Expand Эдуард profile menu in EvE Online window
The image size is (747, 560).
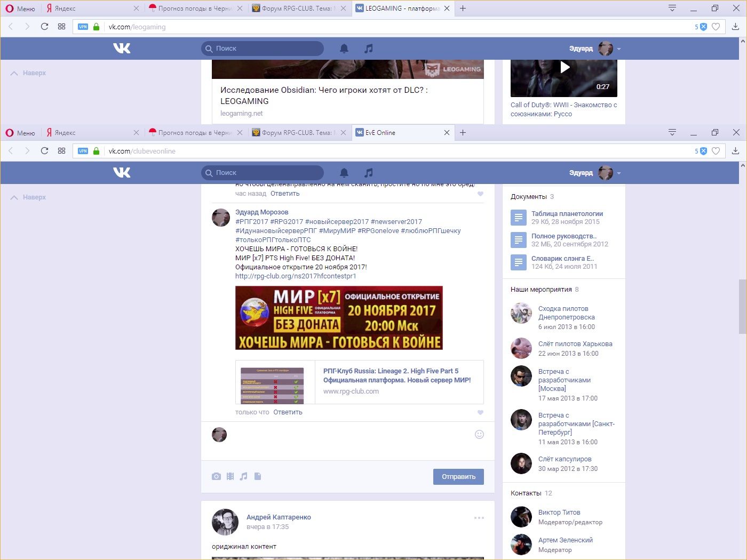tap(595, 173)
